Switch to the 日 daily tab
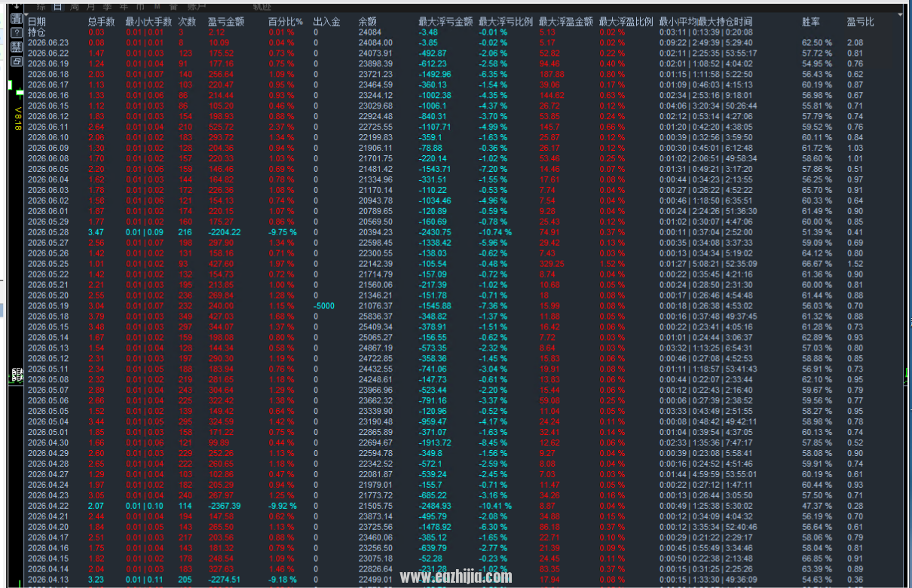 [x=57, y=5]
